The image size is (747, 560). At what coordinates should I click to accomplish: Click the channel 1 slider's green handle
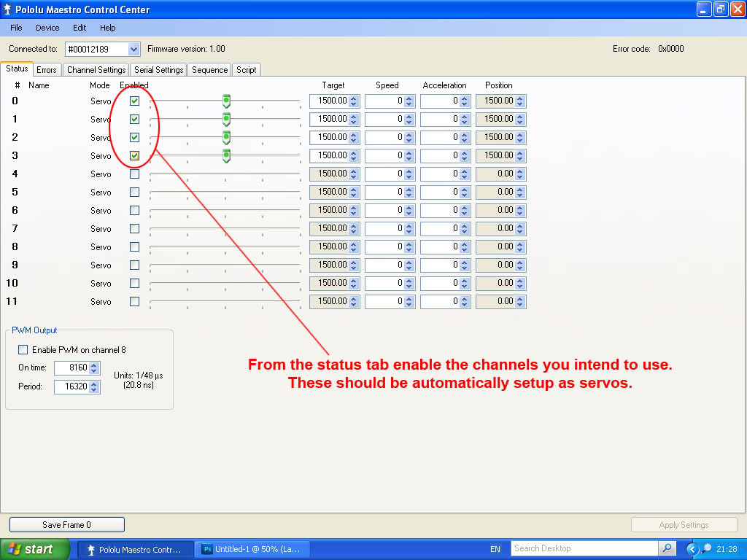click(x=226, y=120)
